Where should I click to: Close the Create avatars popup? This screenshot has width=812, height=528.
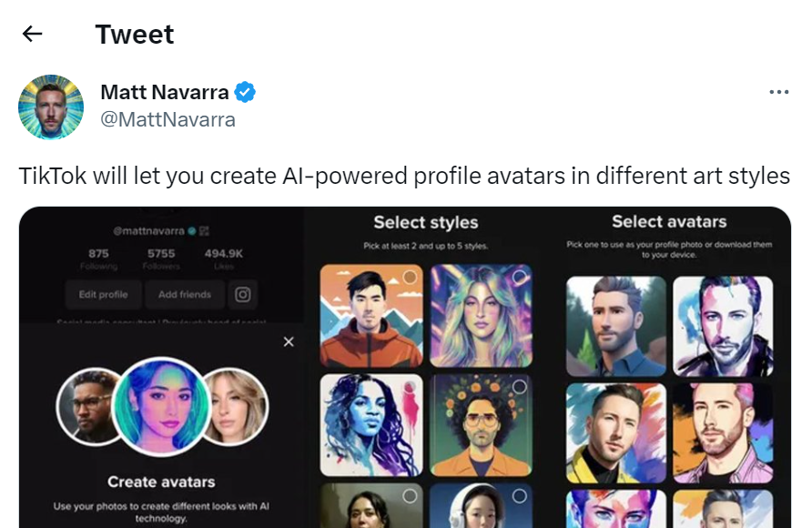coord(289,341)
